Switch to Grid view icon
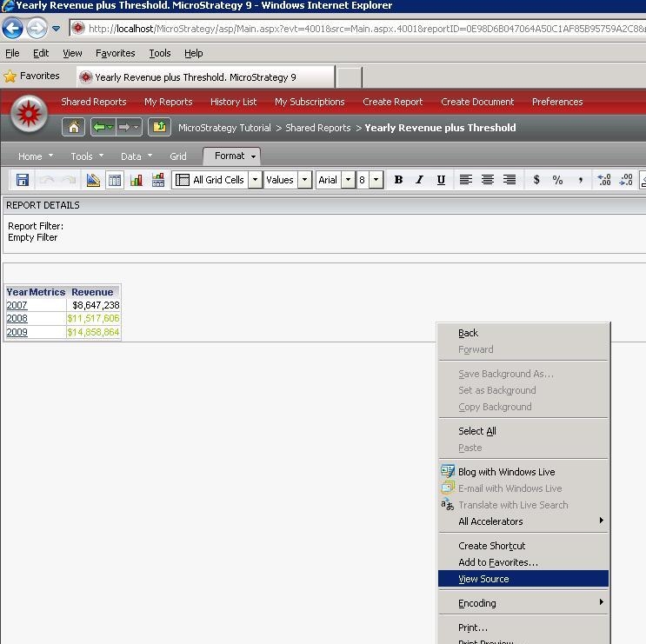 pyautogui.click(x=115, y=180)
